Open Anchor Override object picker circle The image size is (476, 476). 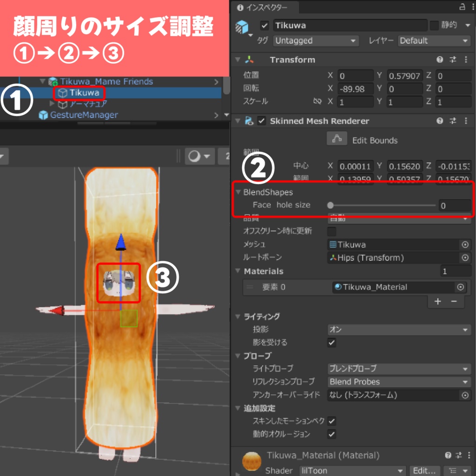coord(465,395)
